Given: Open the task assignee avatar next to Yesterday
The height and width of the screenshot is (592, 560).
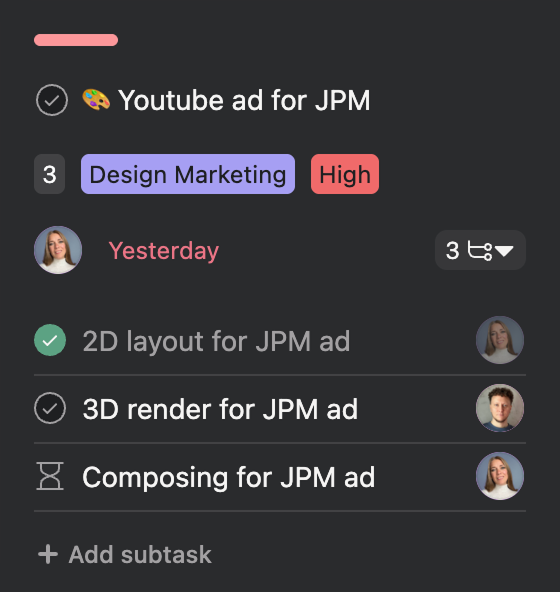Looking at the screenshot, I should (58, 250).
